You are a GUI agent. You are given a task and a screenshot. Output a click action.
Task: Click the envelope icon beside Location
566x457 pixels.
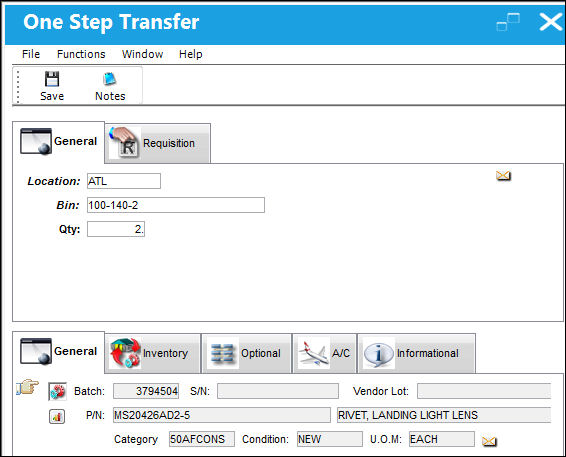point(503,176)
